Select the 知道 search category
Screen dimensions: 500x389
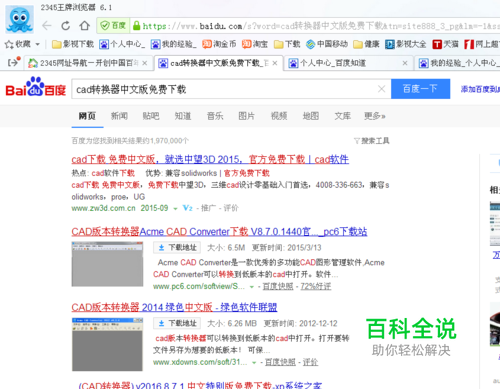point(183,116)
